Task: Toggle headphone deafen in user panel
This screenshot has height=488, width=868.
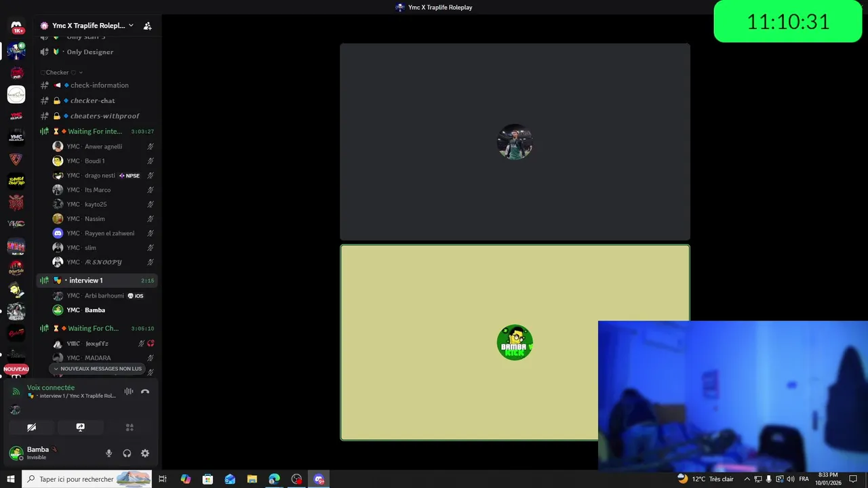Action: pos(127,453)
